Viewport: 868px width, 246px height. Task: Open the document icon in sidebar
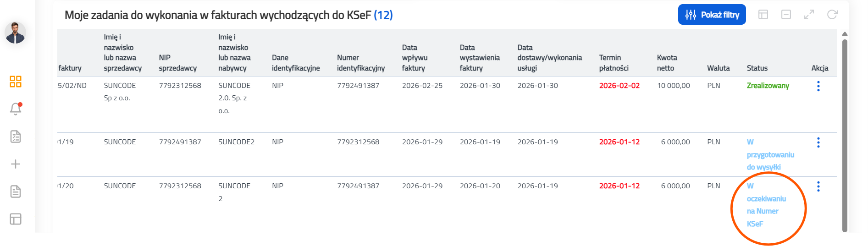coord(16,191)
